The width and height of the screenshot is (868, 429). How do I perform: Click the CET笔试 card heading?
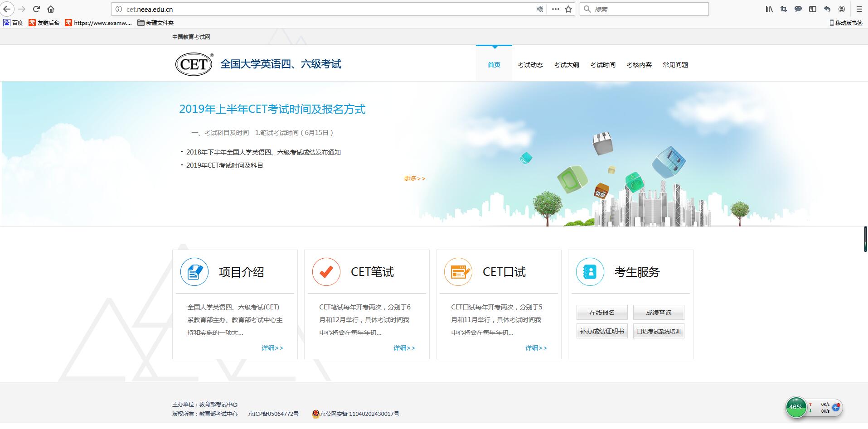(372, 272)
